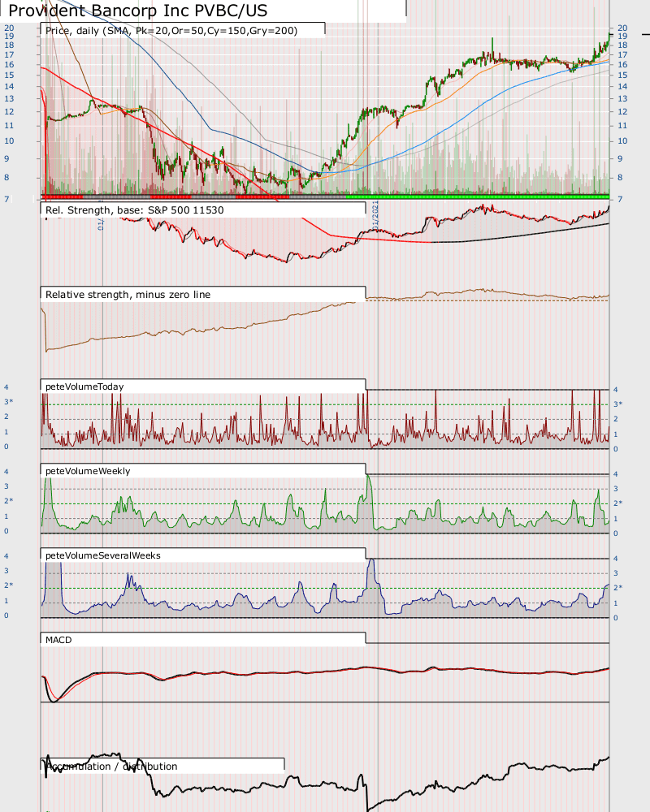Click the 01/2021 vertical date marker
Image resolution: width=650 pixels, height=812 pixels.
click(376, 215)
